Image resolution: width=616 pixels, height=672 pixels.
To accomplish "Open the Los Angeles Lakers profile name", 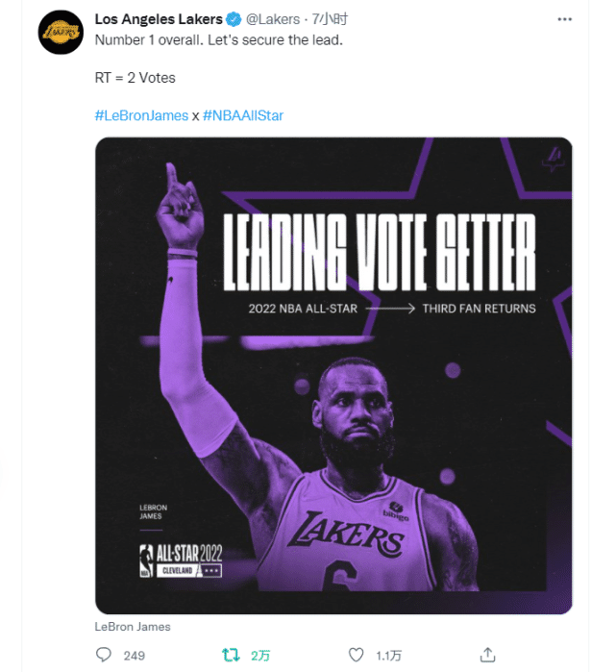I will tap(159, 19).
